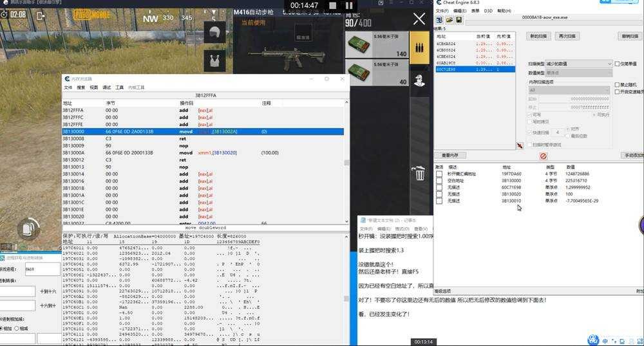Click address list value 1.299999952
Image resolution: width=644 pixels, height=346 pixels.
point(578,187)
